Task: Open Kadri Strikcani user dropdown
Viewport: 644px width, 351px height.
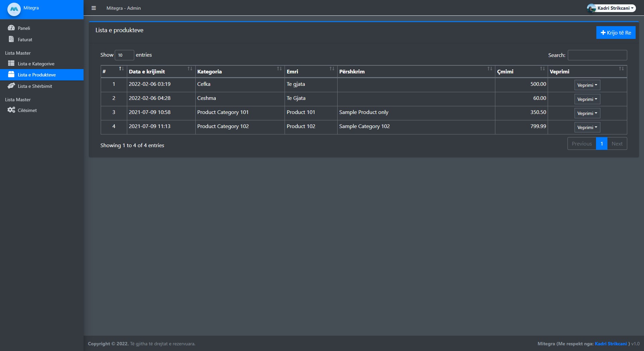Action: click(615, 8)
